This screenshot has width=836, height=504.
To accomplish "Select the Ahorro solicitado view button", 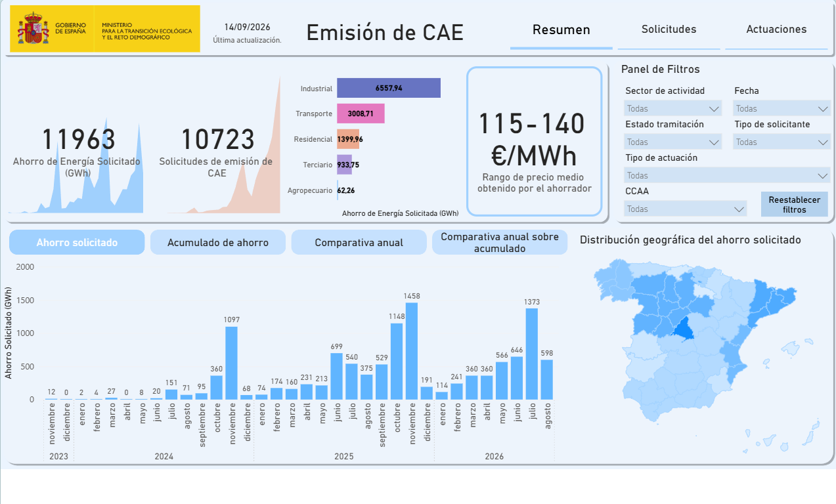I will (77, 242).
